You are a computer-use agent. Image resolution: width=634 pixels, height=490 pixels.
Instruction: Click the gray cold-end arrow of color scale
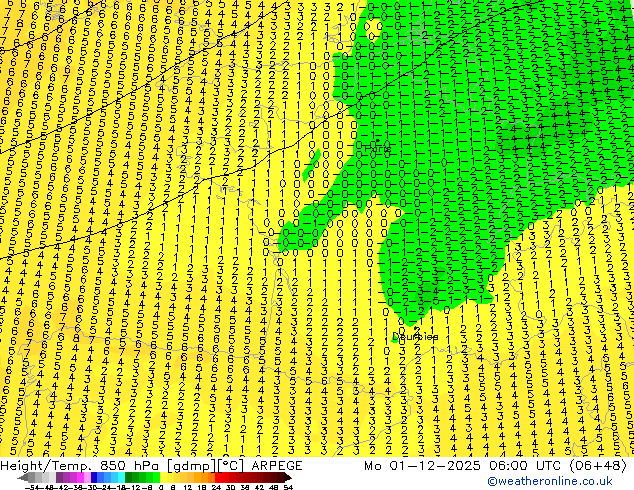click(x=22, y=478)
